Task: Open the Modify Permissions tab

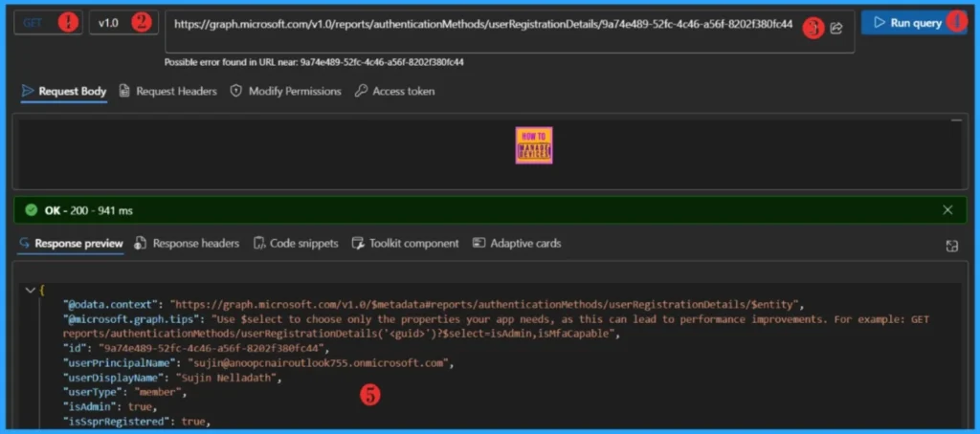Action: click(285, 91)
